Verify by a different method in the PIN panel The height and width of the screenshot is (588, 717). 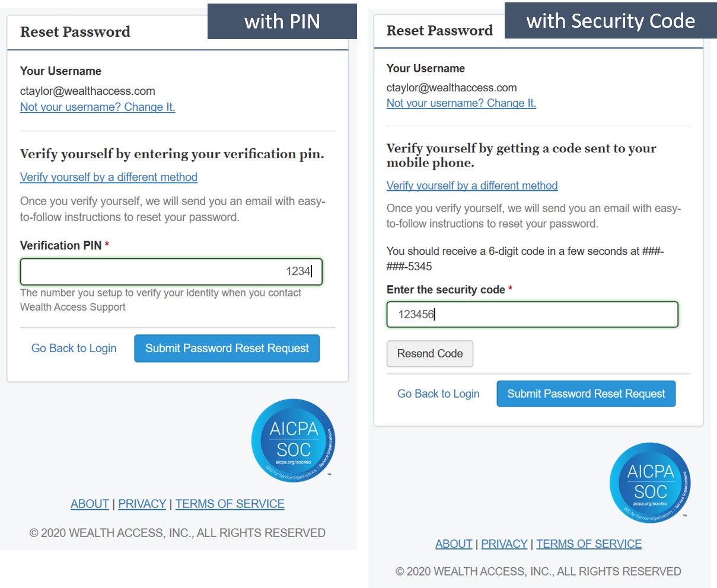pyautogui.click(x=109, y=177)
